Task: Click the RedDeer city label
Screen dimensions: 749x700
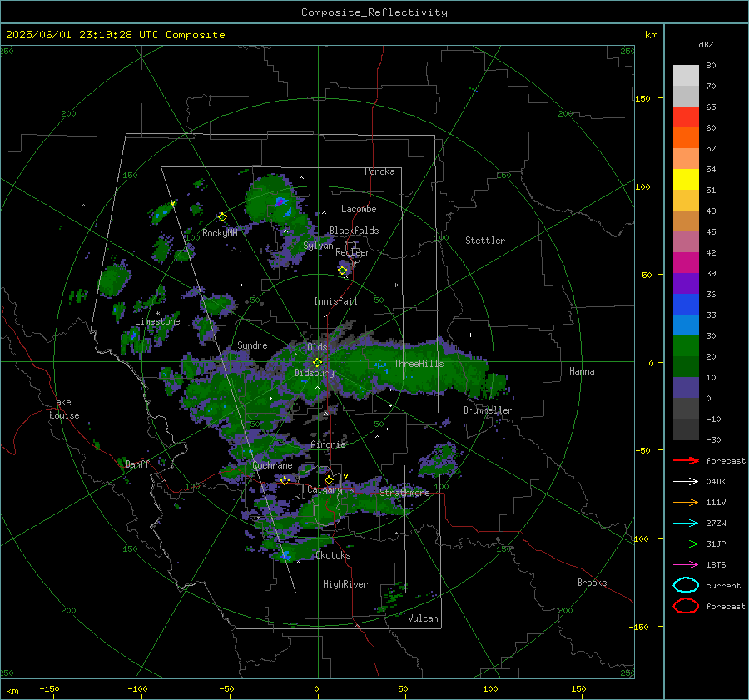Action: (x=353, y=252)
